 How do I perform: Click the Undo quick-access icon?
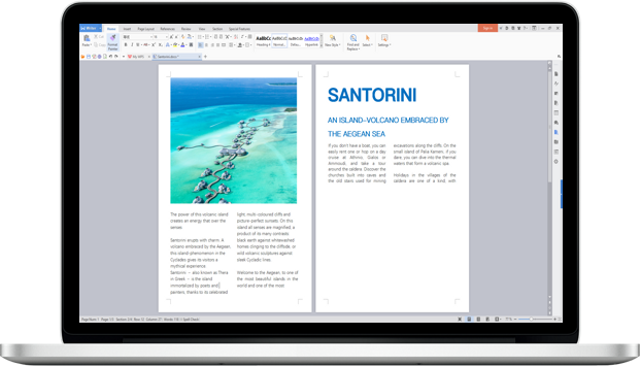[x=111, y=56]
